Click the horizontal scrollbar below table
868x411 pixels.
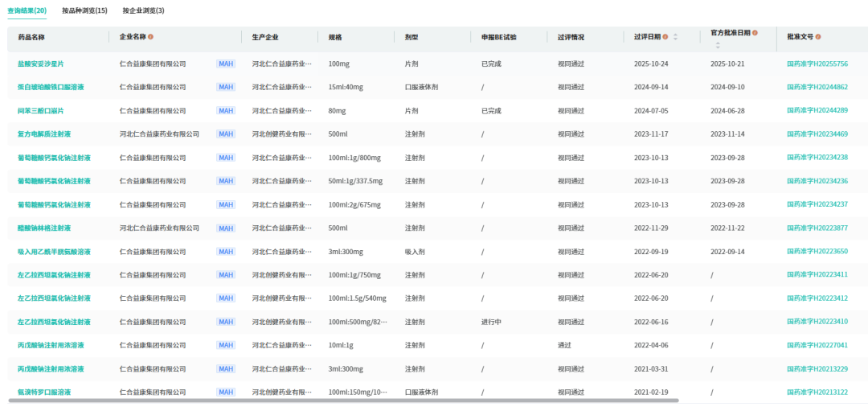(343, 400)
